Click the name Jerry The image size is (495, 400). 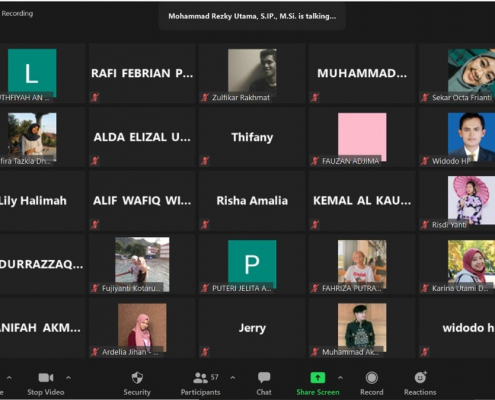[252, 328]
